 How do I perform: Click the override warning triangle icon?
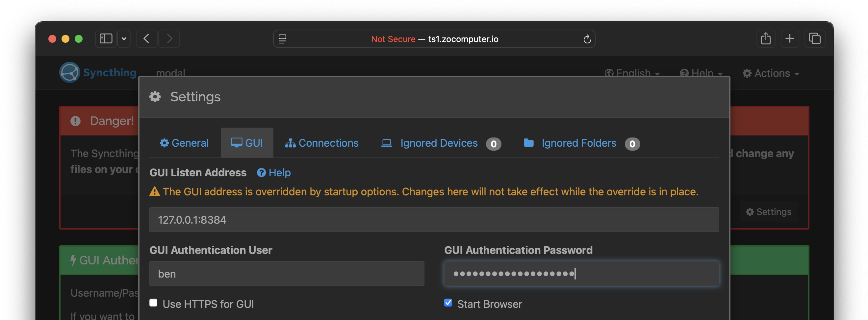[x=154, y=192]
